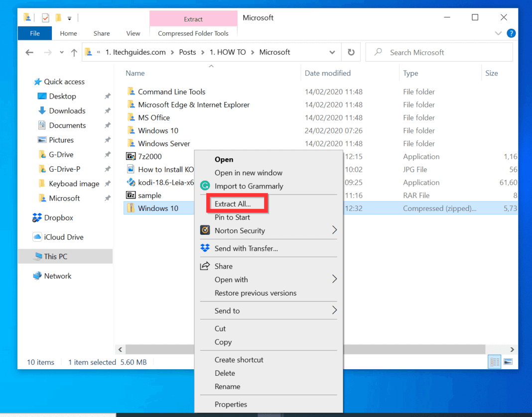Expand the address bar history dropdown
Image resolution: width=532 pixels, height=417 pixels.
[332, 52]
